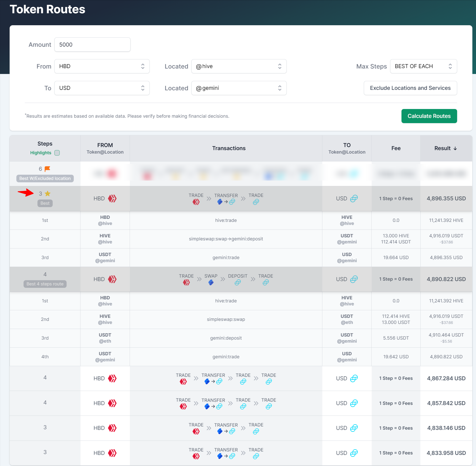This screenshot has width=476, height=466.
Task: Expand the 4,838.146 USD route row
Action: pyautogui.click(x=241, y=428)
